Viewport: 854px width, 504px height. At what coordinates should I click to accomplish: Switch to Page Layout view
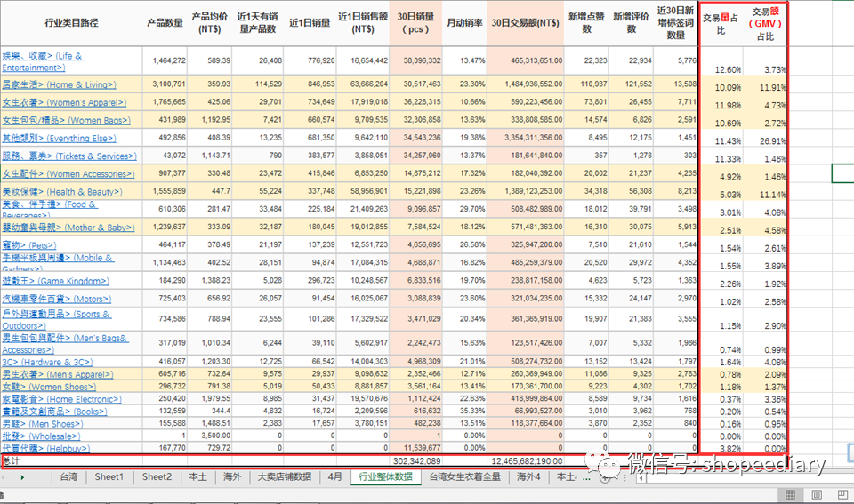[817, 494]
